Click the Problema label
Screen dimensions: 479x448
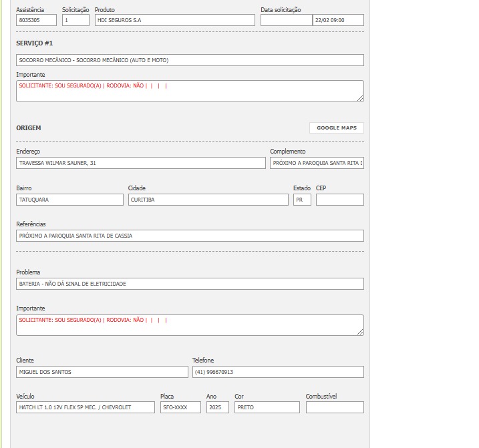28,272
